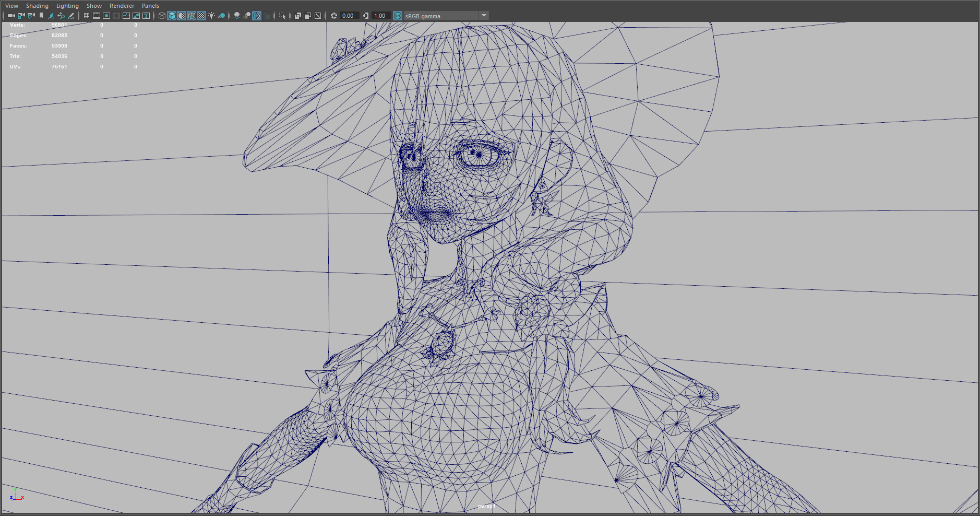
Task: Toggle X-Ray Active Components icon
Action: (308, 16)
